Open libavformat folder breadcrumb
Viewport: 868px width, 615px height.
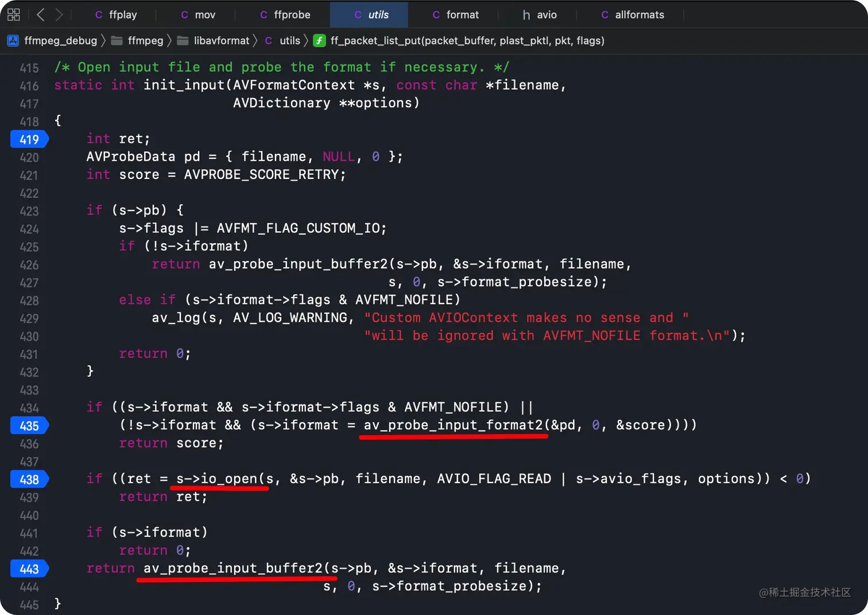click(222, 41)
